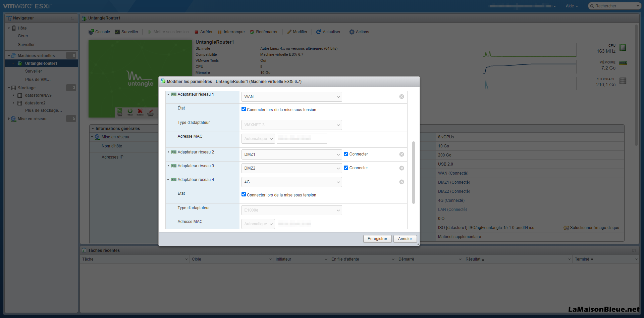Image resolution: width=644 pixels, height=318 pixels.
Task: Click the datastore2 datastore icon
Action: point(20,103)
